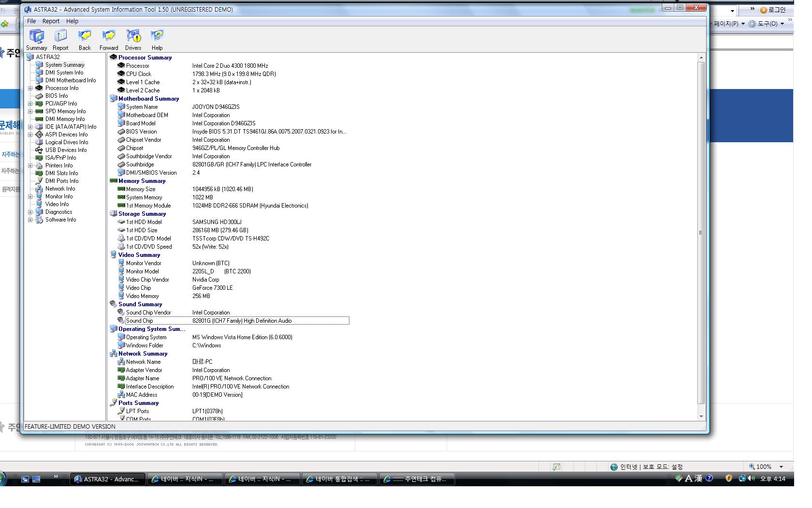Click the DMI Ports Info icon

(x=39, y=181)
